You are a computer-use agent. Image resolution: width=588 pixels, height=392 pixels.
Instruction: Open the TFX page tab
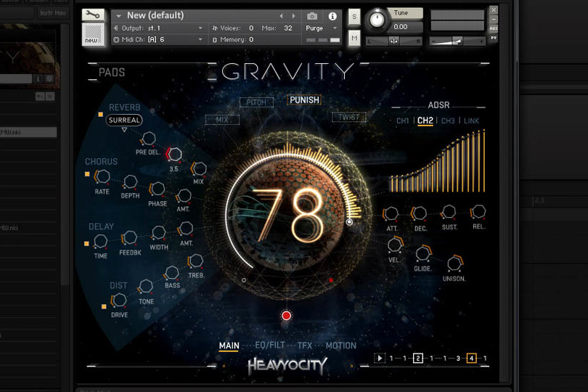coord(304,346)
